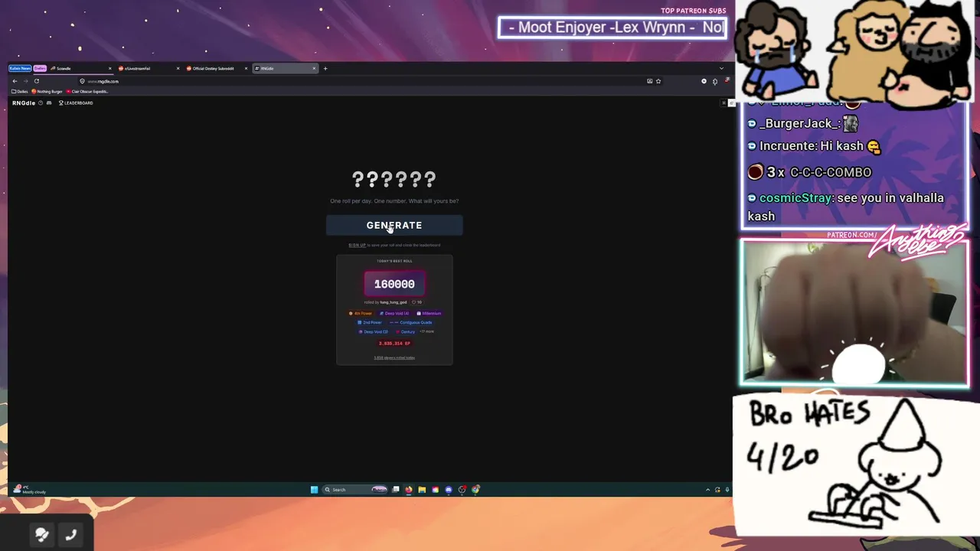Click the 160000 best roll number
This screenshot has height=551, width=980.
click(394, 284)
